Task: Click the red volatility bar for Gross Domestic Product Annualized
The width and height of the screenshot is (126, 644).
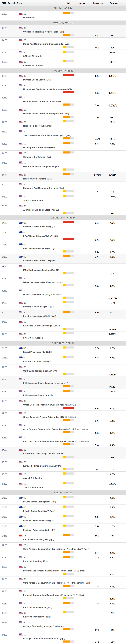Action: pyautogui.click(x=68, y=408)
